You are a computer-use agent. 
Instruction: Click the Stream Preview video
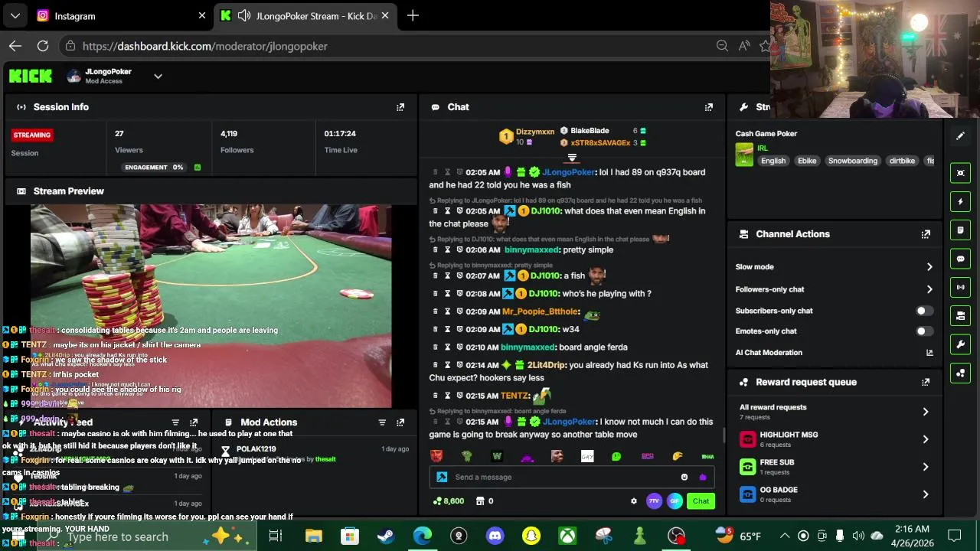211,305
